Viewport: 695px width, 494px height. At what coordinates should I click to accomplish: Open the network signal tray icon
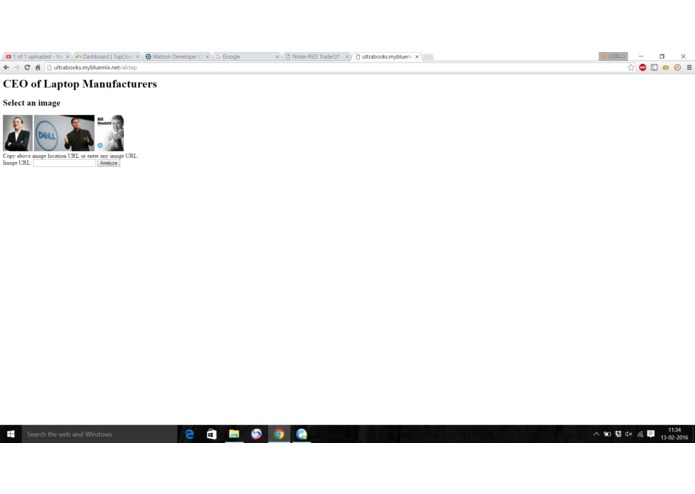[640, 434]
